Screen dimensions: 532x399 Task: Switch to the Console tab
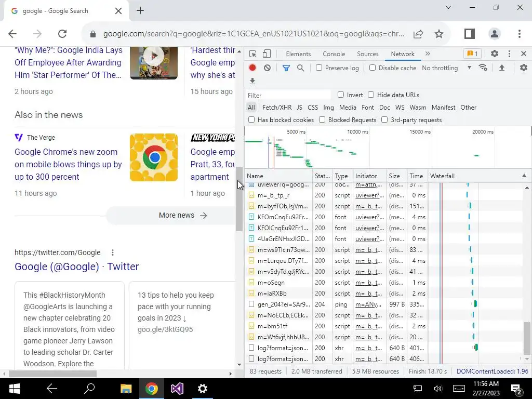[x=334, y=54]
